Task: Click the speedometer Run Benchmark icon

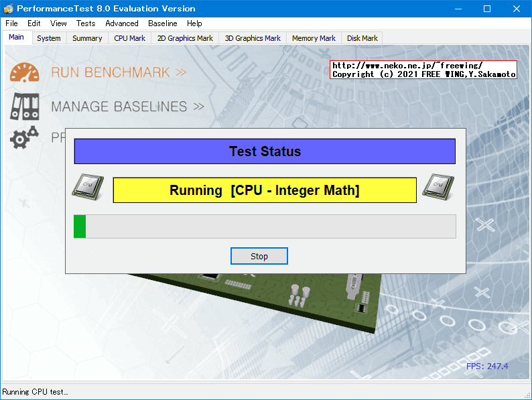Action: tap(24, 72)
